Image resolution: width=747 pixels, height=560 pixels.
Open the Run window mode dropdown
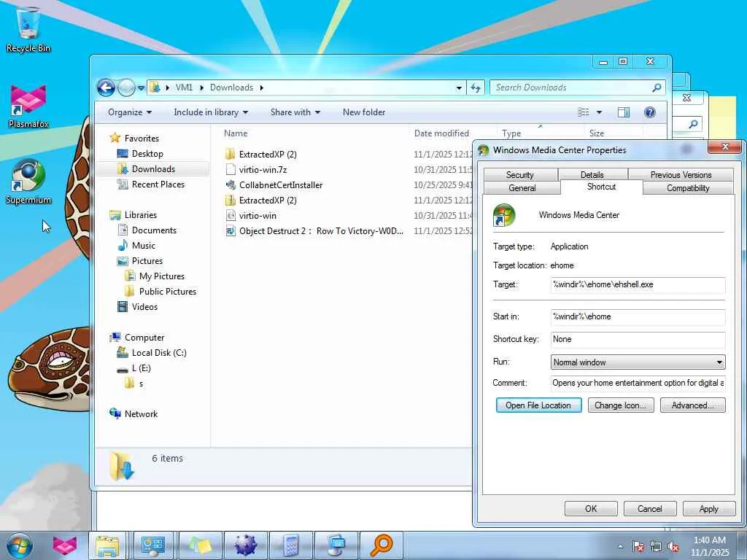(x=638, y=362)
